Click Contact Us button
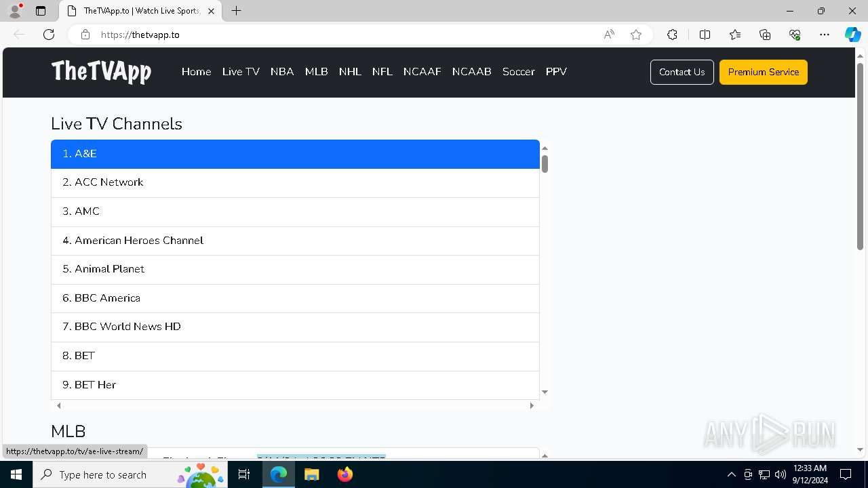This screenshot has height=488, width=868. [x=682, y=72]
